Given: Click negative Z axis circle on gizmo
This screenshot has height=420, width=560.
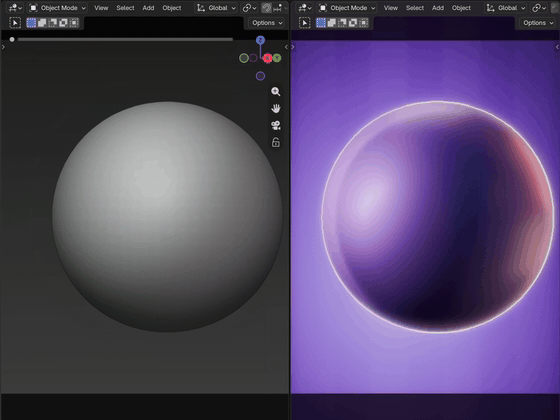Looking at the screenshot, I should pos(260,76).
